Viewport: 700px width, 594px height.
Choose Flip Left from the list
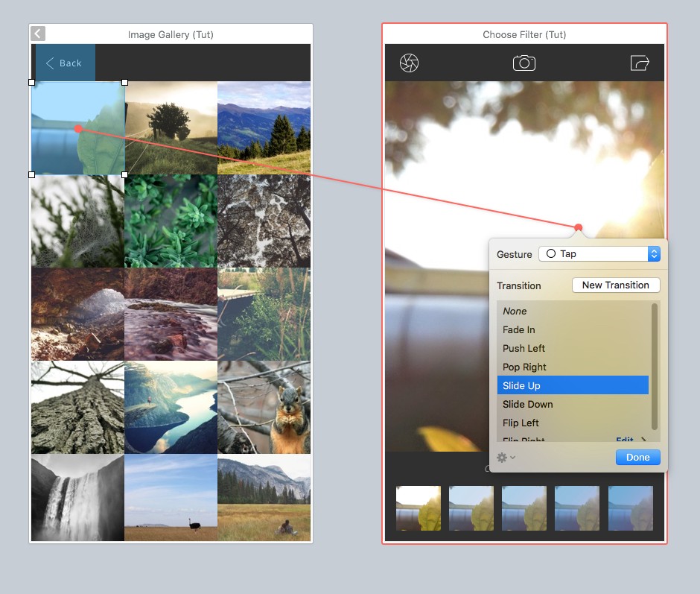[521, 423]
